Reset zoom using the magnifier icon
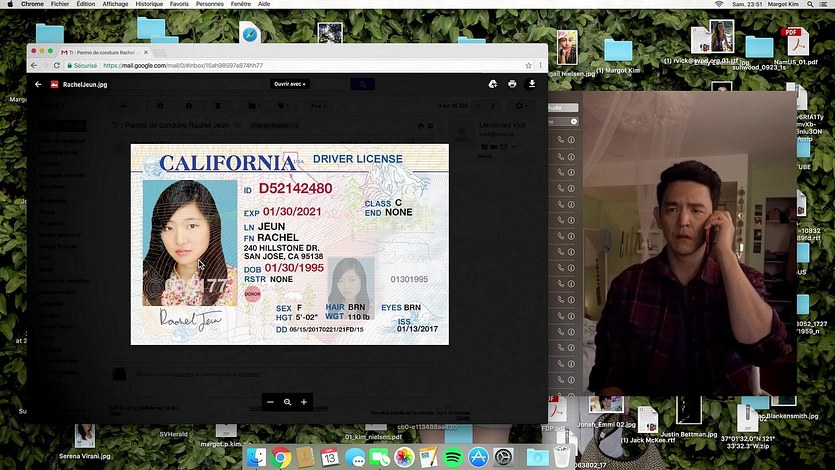Viewport: 835px width, 470px height. pos(287,401)
